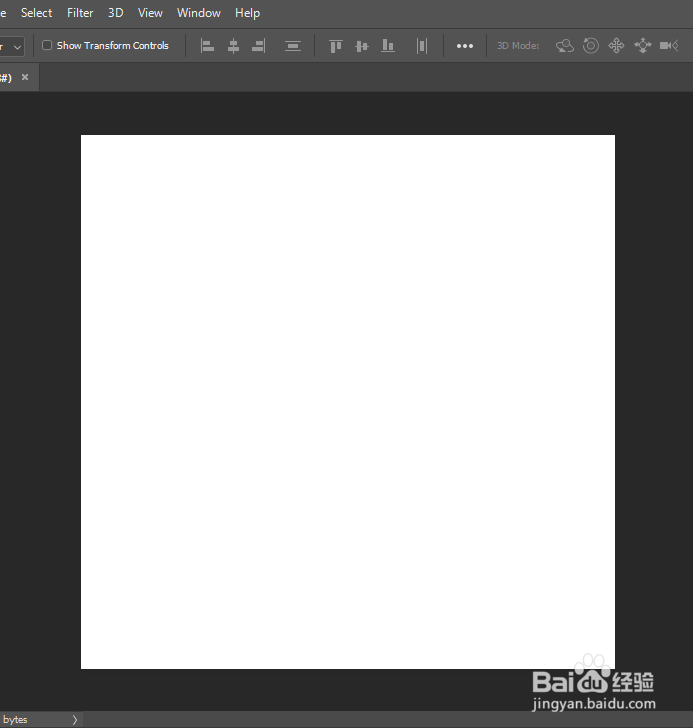Align right edges of layers
The image size is (693, 728).
(259, 46)
